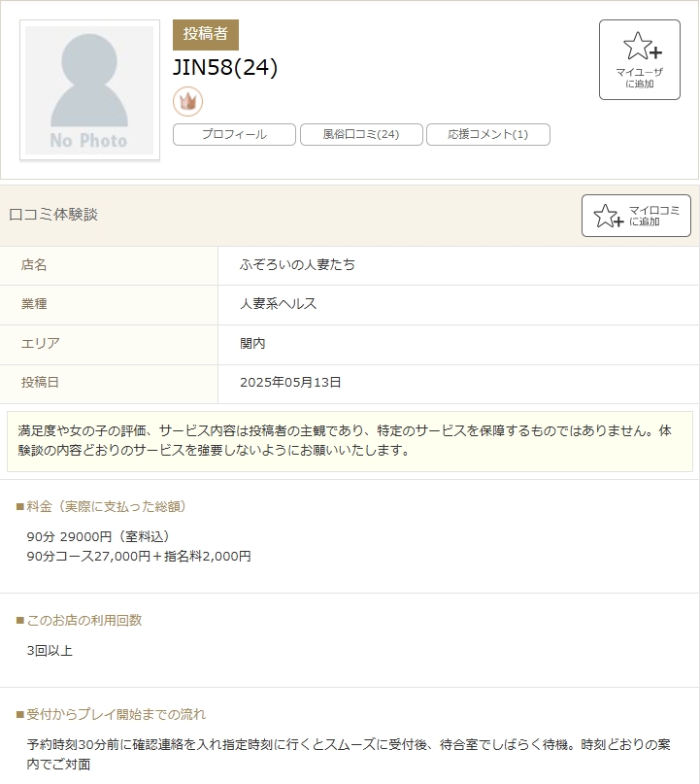Click the shop name ふぞろいの人妻たち
The width and height of the screenshot is (700, 784).
click(297, 264)
